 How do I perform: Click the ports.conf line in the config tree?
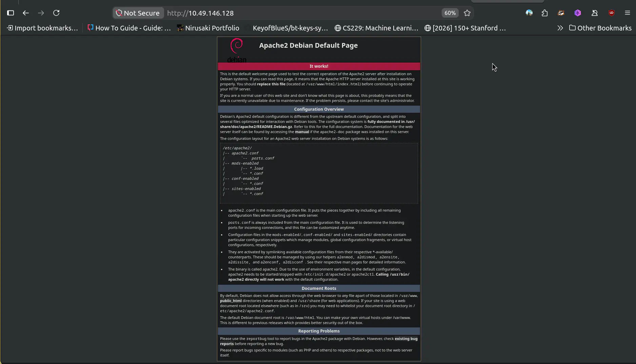point(263,158)
